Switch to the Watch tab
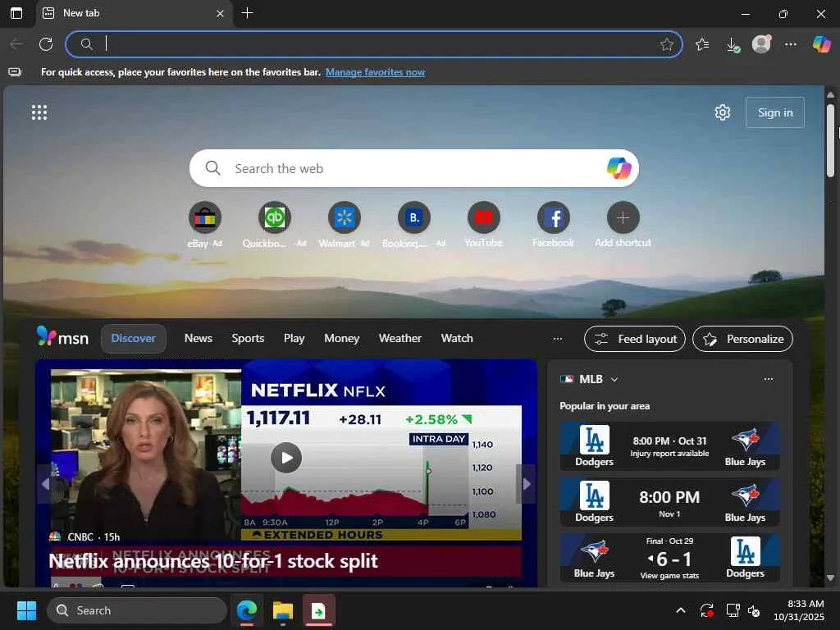Screen dimensions: 840x630 pyautogui.click(x=457, y=339)
